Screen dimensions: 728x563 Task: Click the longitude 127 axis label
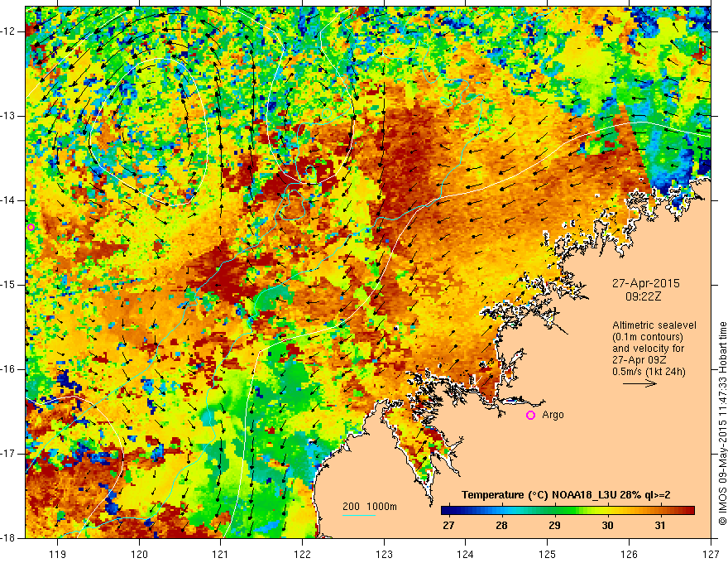pyautogui.click(x=711, y=554)
